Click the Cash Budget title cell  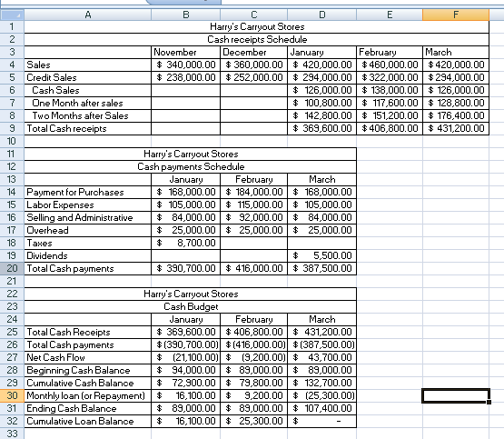tap(191, 306)
